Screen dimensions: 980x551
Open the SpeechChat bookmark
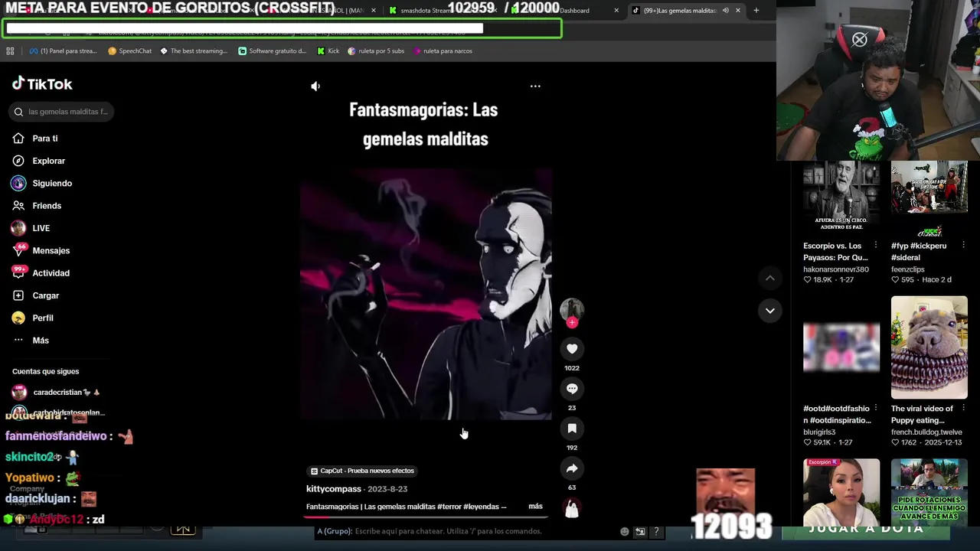click(x=130, y=51)
